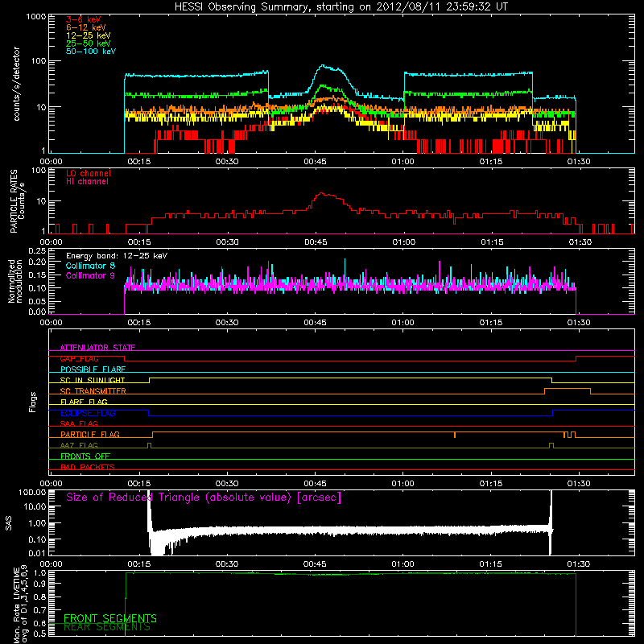The image size is (644, 644).
Task: Click the 100.00 SAS tick label
Action: click(32, 492)
